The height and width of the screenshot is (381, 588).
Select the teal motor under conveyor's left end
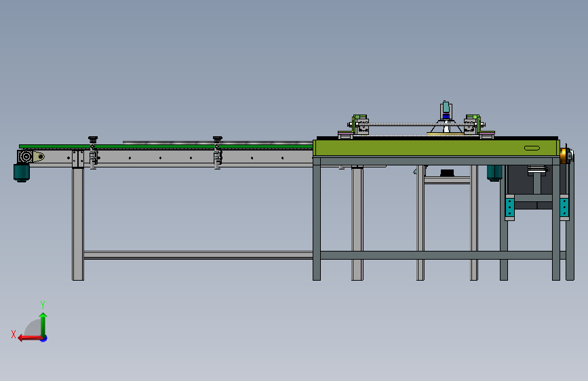22,173
